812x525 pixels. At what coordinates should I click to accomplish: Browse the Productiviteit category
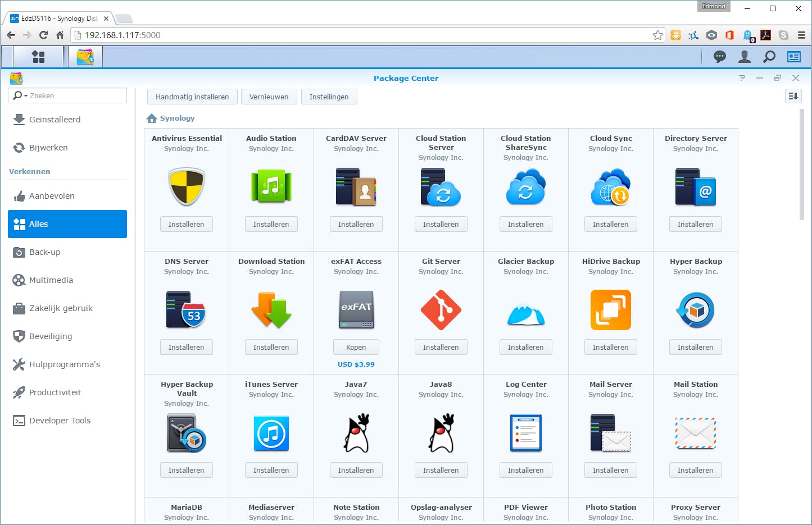[67, 392]
